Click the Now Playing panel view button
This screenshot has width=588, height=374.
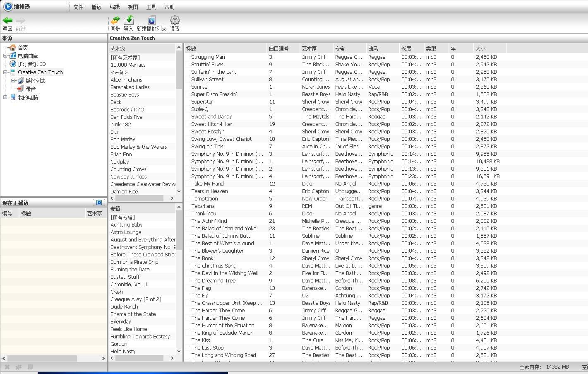coord(98,203)
